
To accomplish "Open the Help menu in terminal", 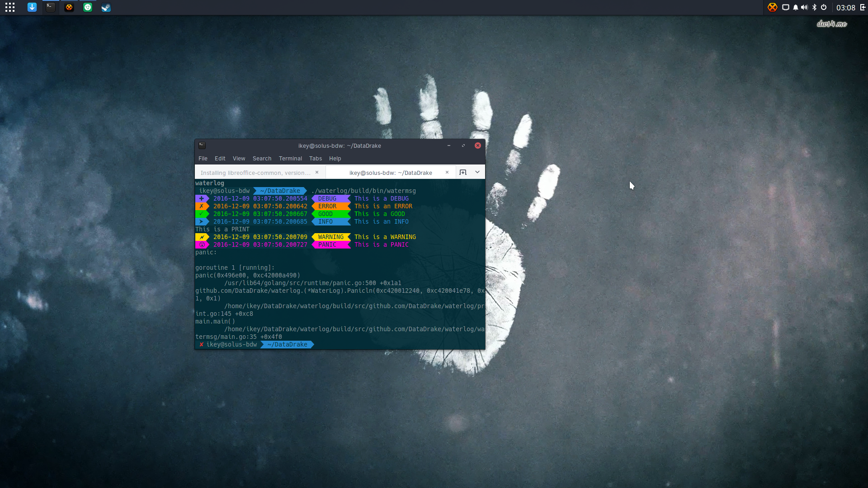I will (x=335, y=159).
